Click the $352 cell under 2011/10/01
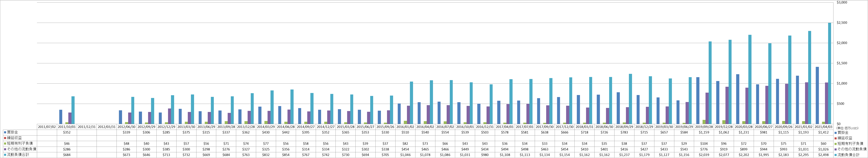Image resolution: width=868 pixels, height=158 pixels. (67, 132)
